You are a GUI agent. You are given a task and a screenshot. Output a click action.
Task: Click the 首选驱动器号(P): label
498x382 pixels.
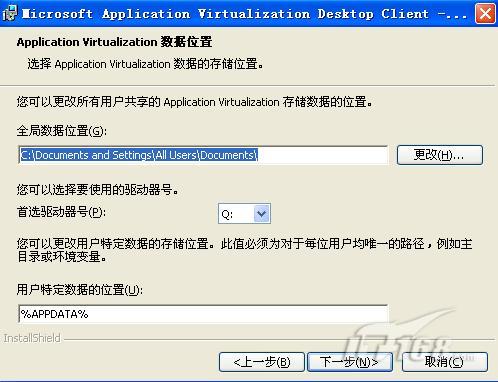61,211
